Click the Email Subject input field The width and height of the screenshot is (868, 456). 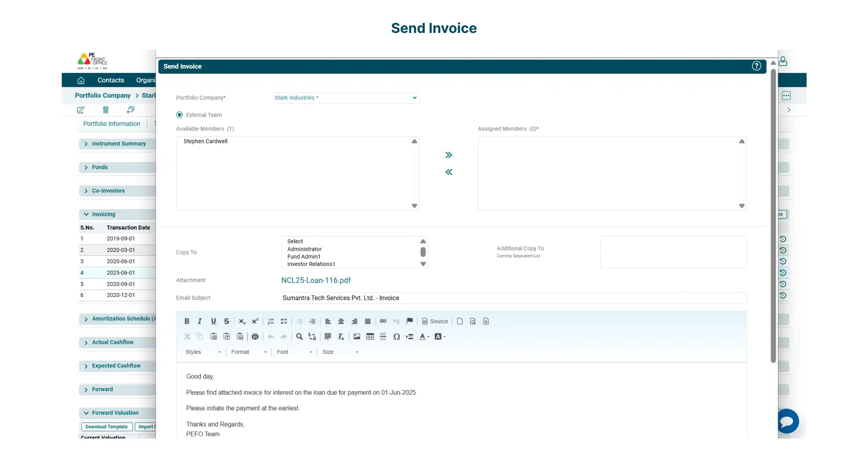click(514, 298)
